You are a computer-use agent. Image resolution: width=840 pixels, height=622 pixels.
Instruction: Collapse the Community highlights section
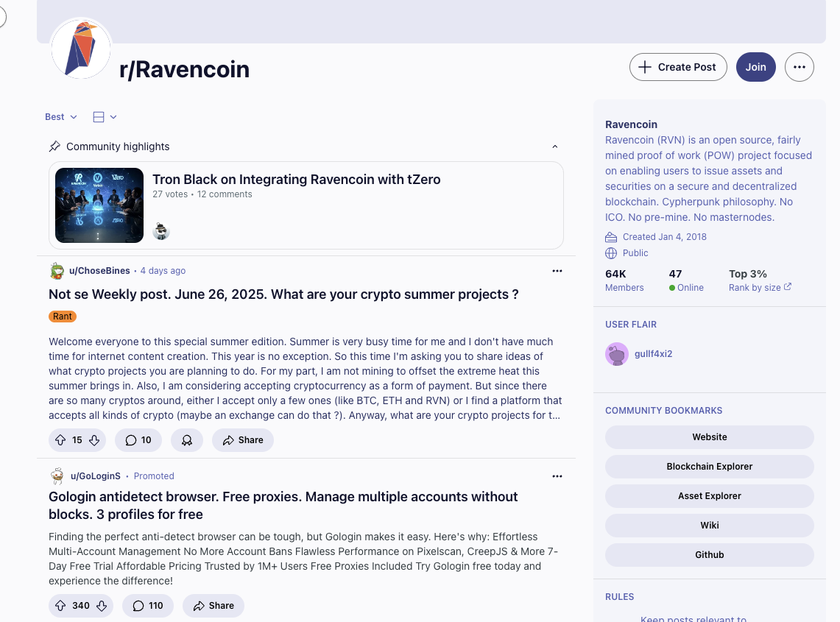[555, 146]
